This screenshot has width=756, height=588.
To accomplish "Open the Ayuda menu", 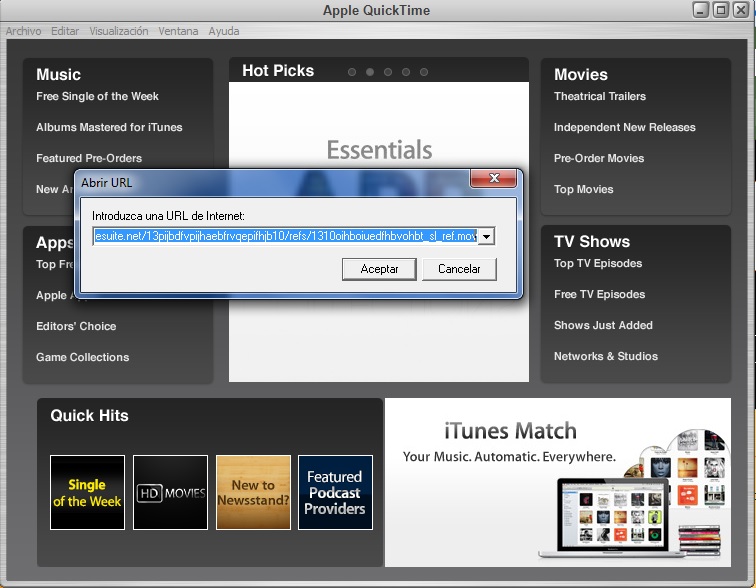I will pos(224,31).
